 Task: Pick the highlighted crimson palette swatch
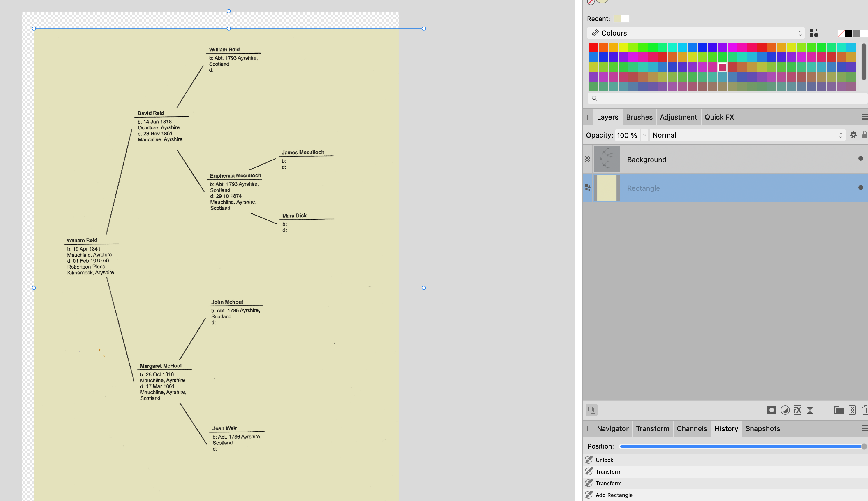(x=722, y=67)
